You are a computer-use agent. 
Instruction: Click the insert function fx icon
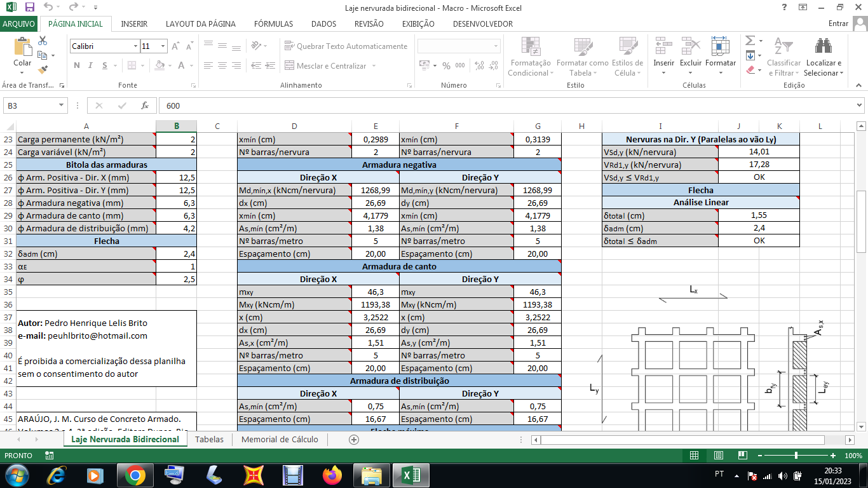pyautogui.click(x=145, y=105)
